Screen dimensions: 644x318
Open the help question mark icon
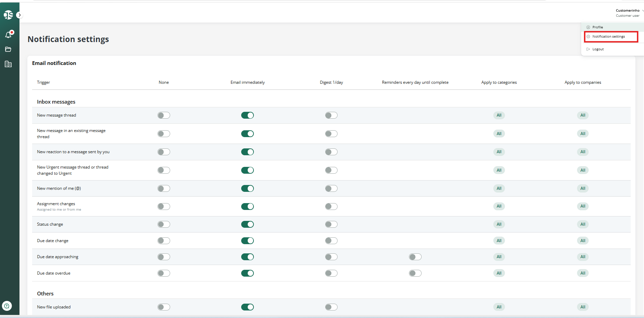(7, 306)
